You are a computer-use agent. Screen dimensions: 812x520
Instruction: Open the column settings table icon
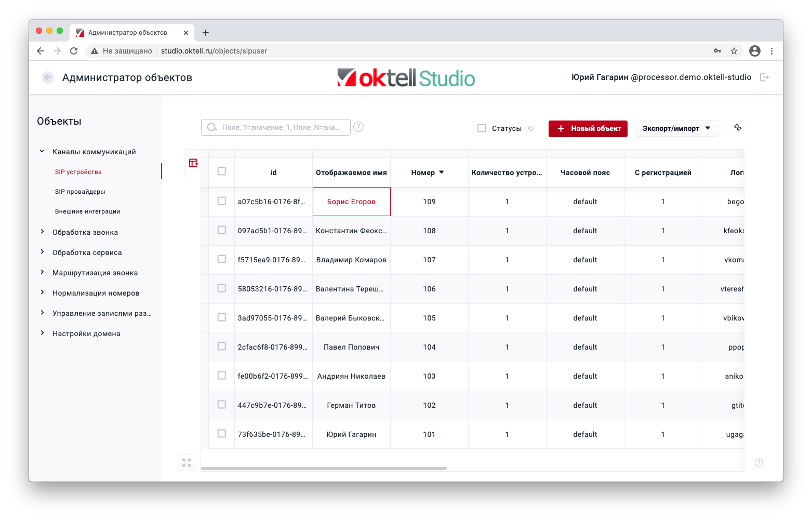193,163
